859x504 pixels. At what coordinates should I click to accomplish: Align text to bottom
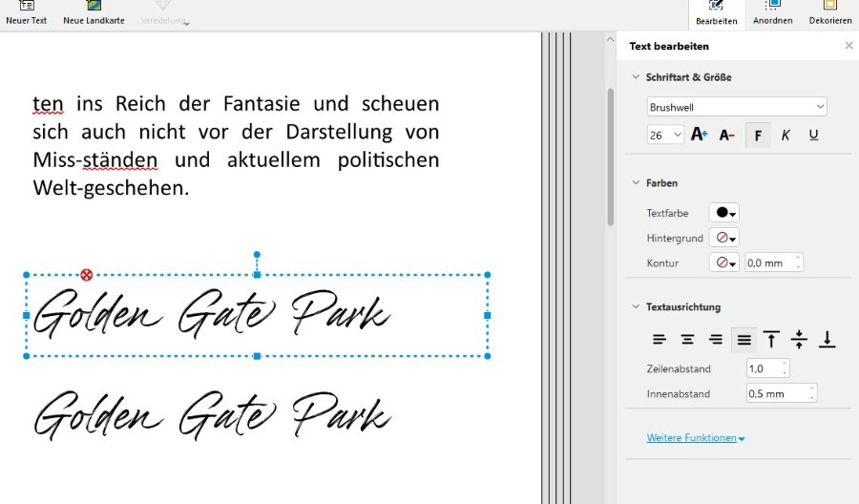click(x=828, y=340)
